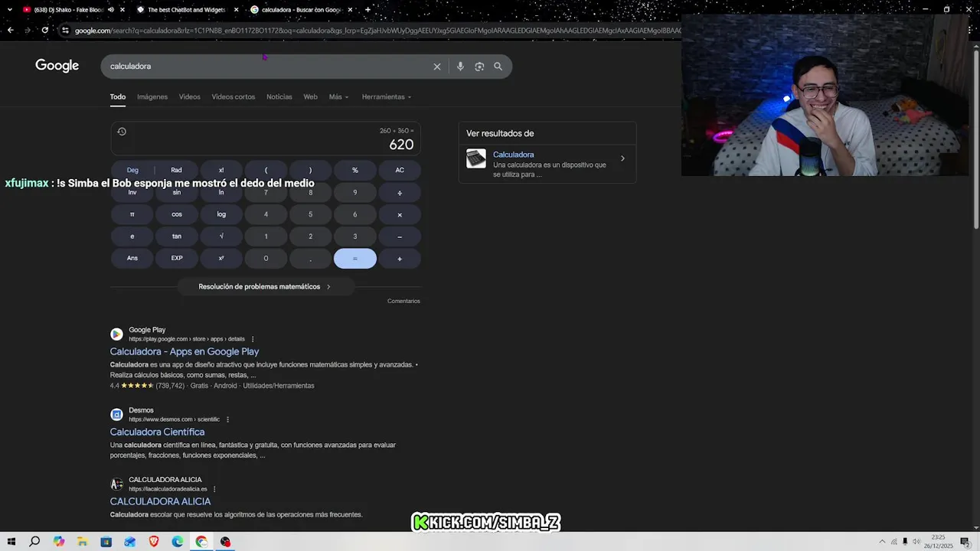
Task: Open Copilot from the taskbar
Action: (59, 542)
